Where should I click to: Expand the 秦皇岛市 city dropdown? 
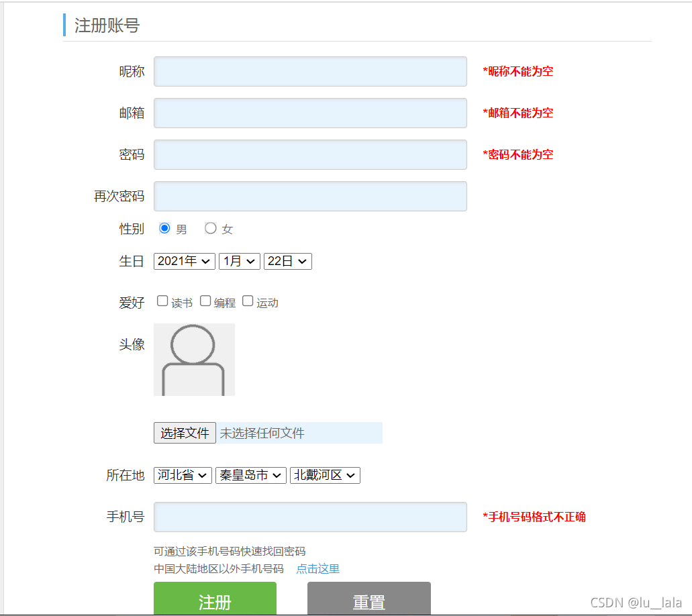coord(250,475)
